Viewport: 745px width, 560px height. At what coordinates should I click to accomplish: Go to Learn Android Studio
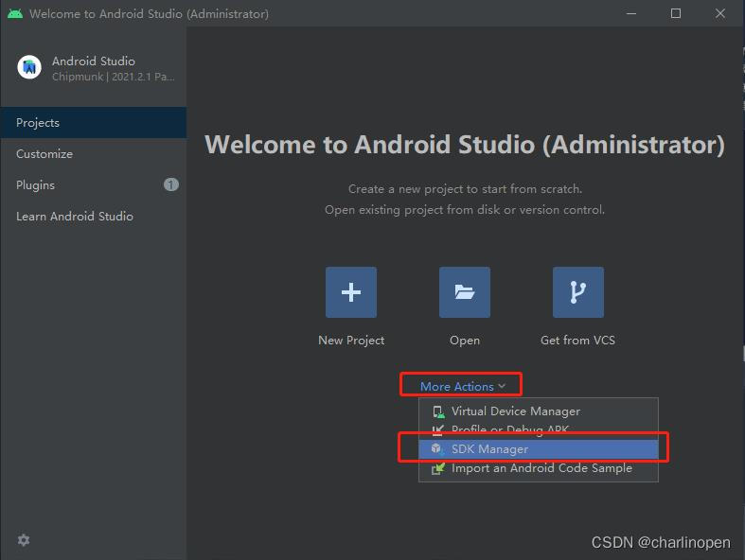tap(75, 217)
